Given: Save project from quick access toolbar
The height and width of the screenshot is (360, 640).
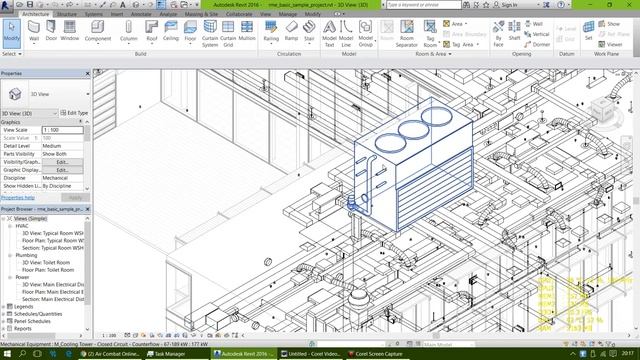Looking at the screenshot, I should pos(30,4).
